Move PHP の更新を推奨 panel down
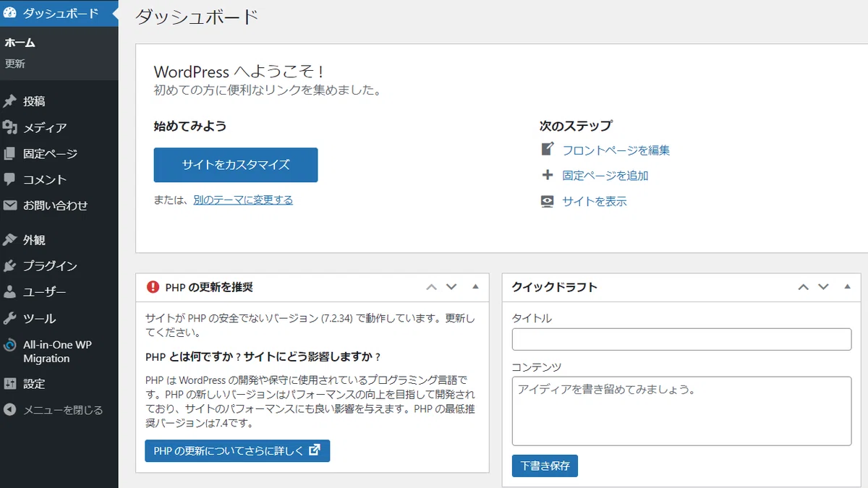 [x=452, y=287]
